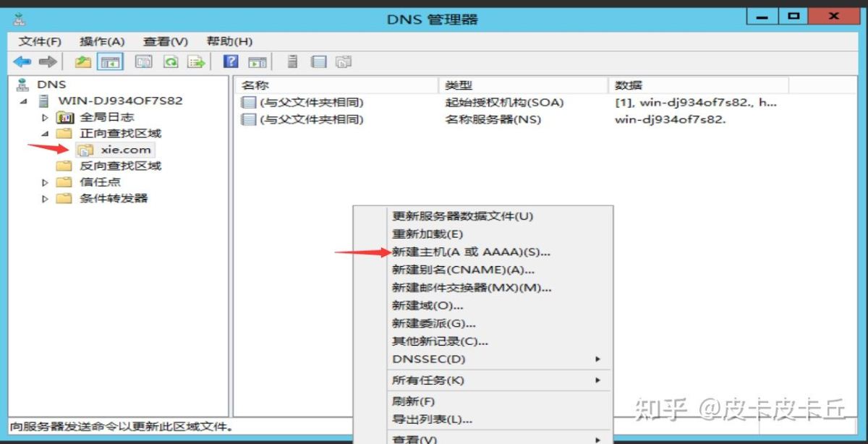Toggle the Show/Hide Console Tree icon

point(111,62)
